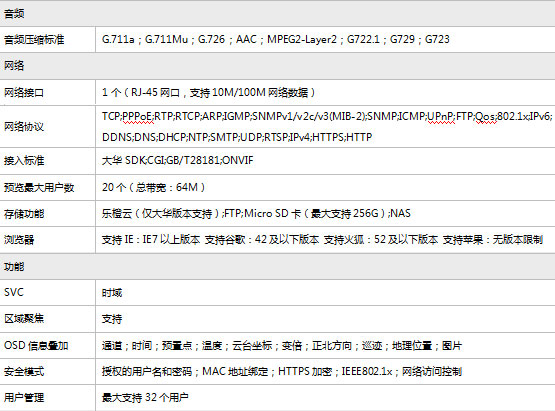Click the 安全模式 value with MAC 地址绑定
The height and width of the screenshot is (411, 555).
pyautogui.click(x=282, y=372)
